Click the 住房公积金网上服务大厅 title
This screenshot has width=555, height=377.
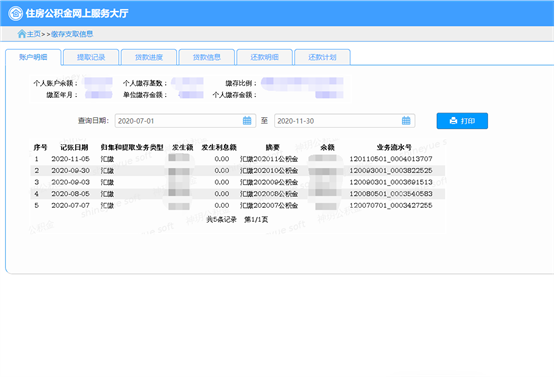click(x=77, y=13)
